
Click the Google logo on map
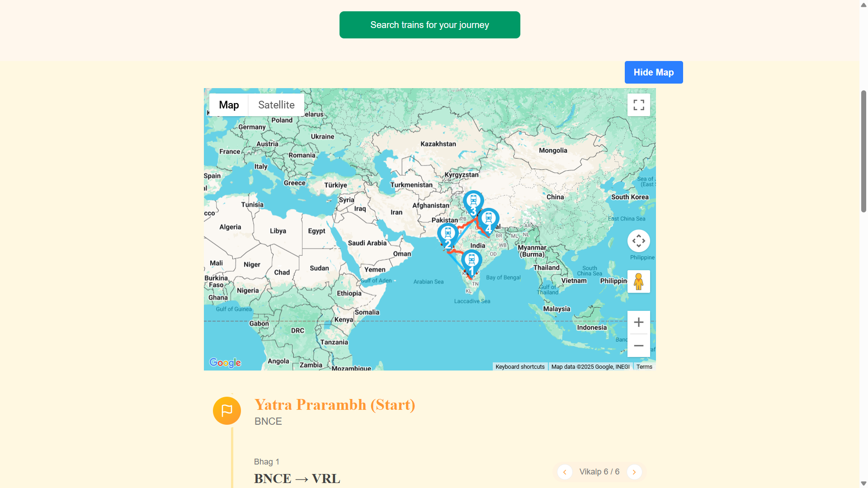pos(225,362)
